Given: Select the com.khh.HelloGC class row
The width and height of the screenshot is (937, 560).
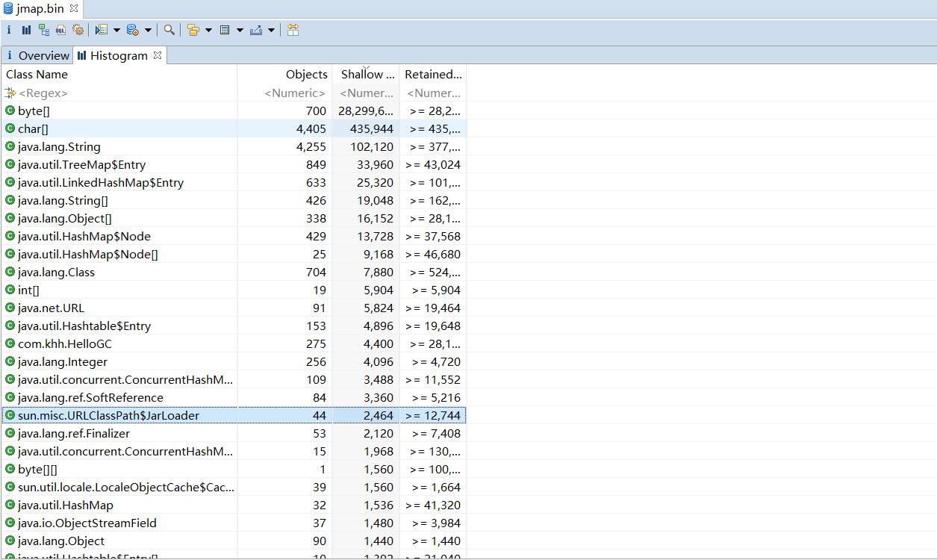Looking at the screenshot, I should coord(65,343).
